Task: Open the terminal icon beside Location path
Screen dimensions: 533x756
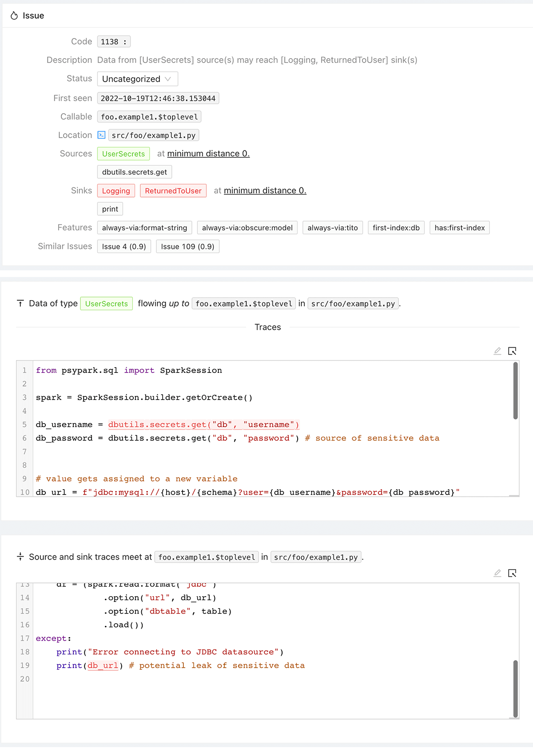Action: pos(101,135)
